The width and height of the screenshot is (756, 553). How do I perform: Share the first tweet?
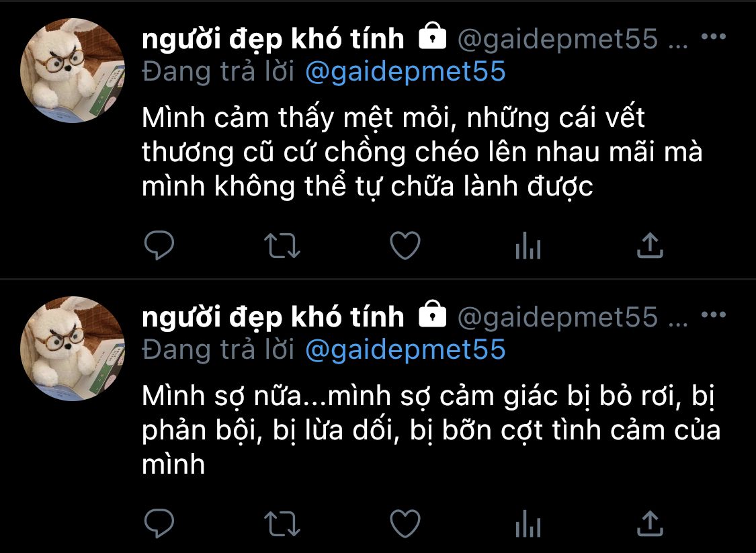click(x=650, y=245)
